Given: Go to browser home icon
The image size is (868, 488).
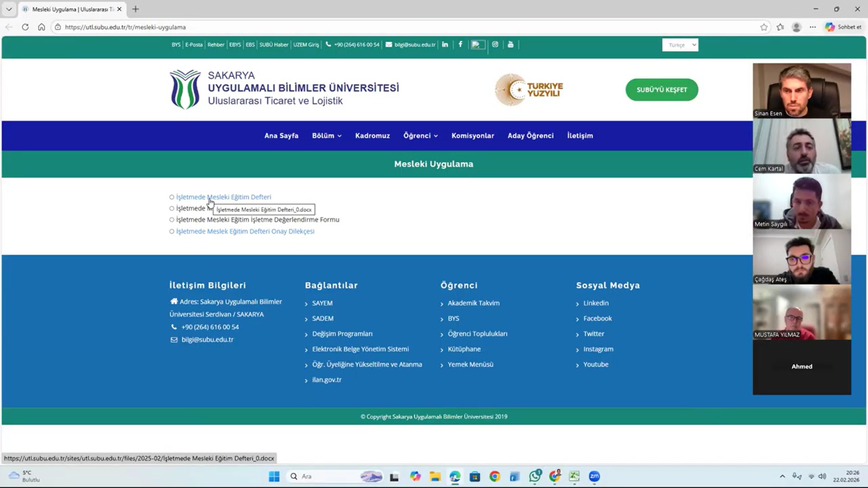Looking at the screenshot, I should pos(41,27).
